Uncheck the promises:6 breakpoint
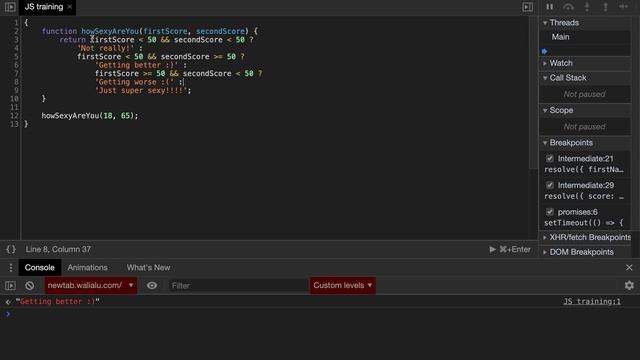 pos(550,212)
